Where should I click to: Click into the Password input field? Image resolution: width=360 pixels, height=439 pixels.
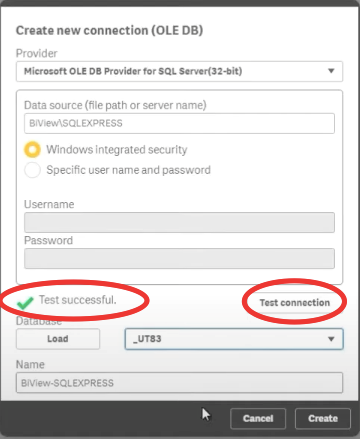pos(179,258)
